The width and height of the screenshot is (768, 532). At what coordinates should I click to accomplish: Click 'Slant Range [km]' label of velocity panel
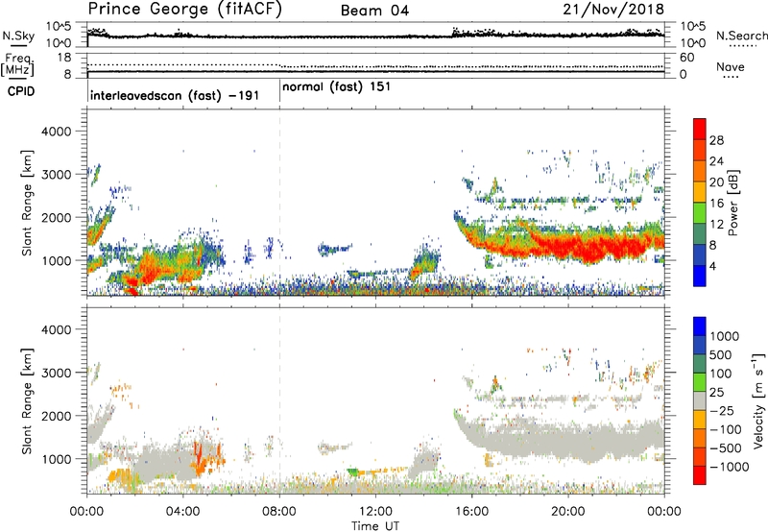27,400
